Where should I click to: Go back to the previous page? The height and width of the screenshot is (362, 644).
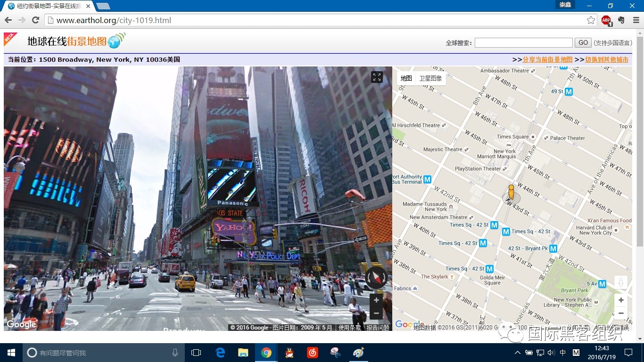pos(8,20)
